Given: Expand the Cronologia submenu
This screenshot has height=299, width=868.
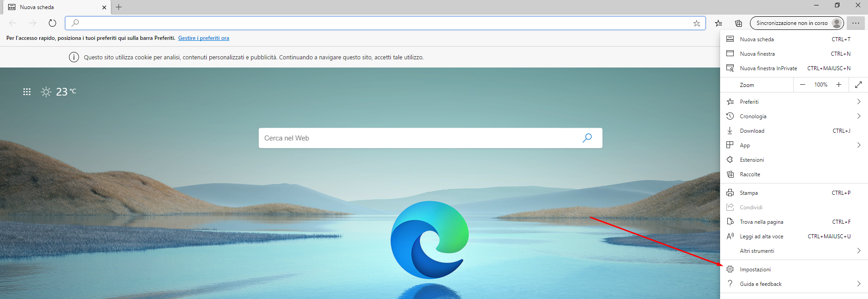Looking at the screenshot, I should tap(858, 116).
